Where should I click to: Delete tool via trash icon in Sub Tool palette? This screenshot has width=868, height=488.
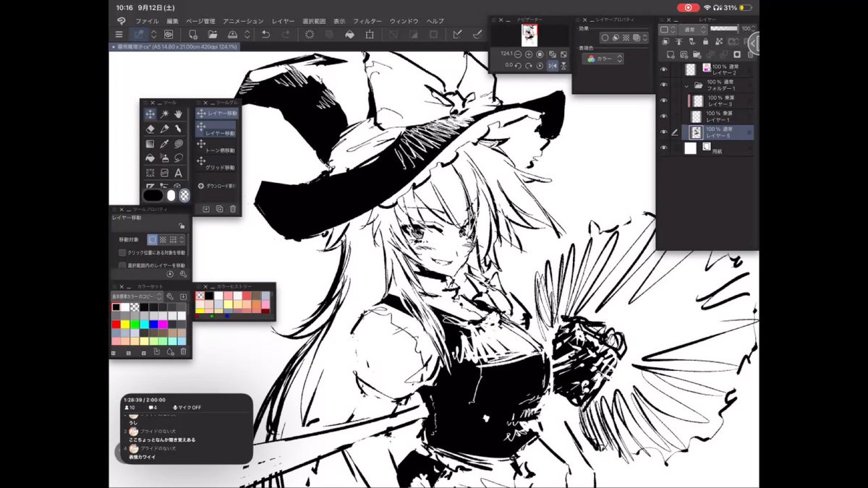point(233,209)
